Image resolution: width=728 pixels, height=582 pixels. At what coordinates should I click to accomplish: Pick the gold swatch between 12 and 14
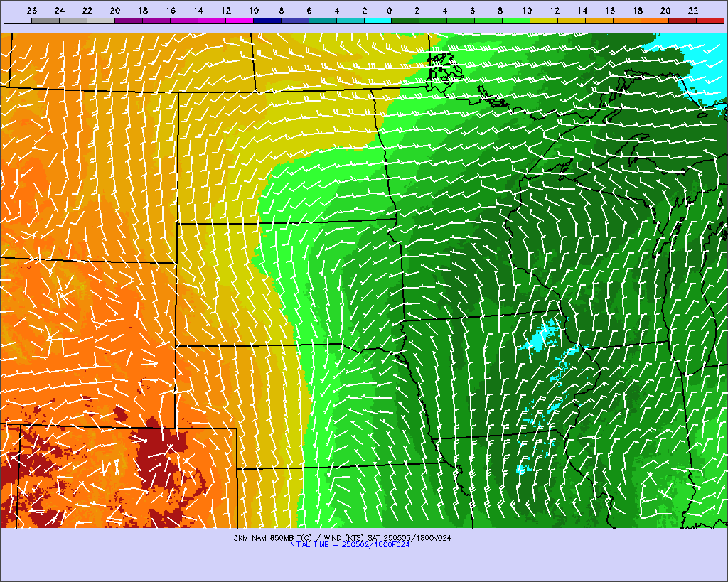coord(572,21)
